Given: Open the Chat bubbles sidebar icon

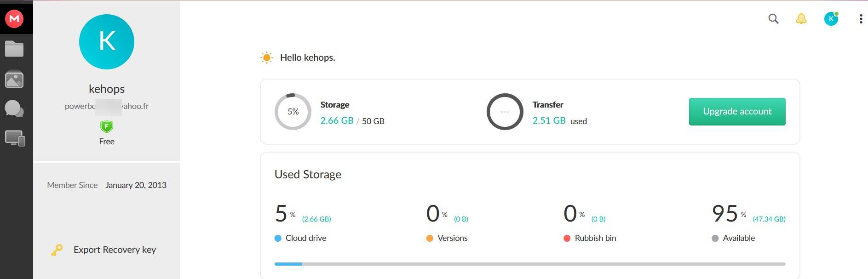Looking at the screenshot, I should (14, 109).
